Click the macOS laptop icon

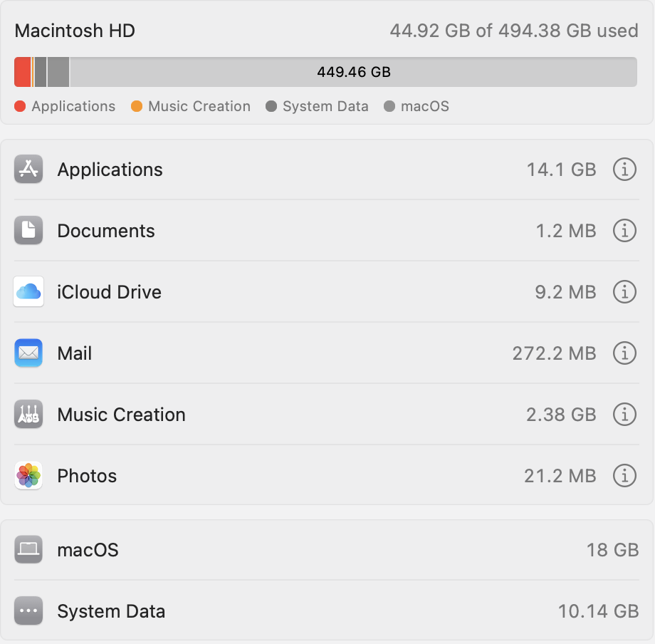(x=28, y=550)
